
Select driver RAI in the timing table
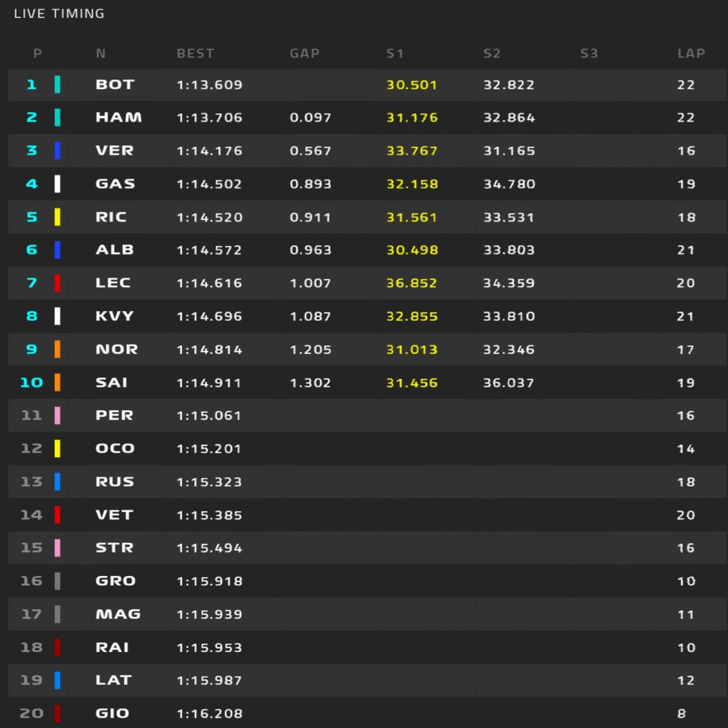(x=112, y=647)
